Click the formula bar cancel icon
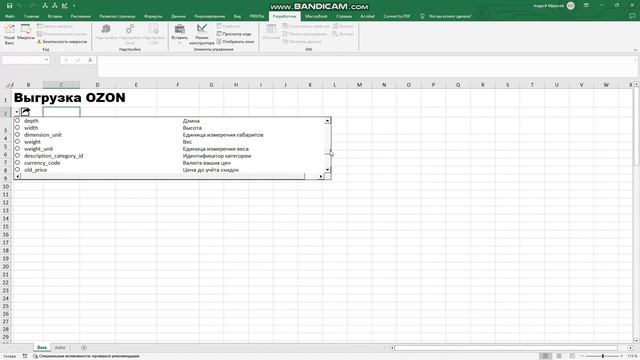The image size is (640, 360). tap(66, 60)
